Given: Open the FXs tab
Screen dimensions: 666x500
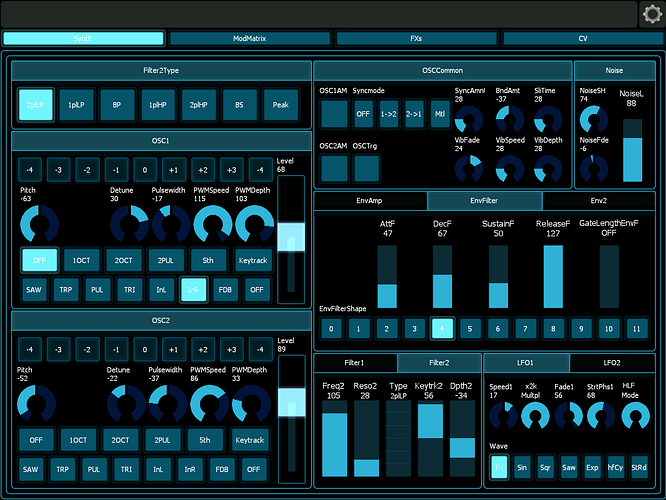Looking at the screenshot, I should click(x=416, y=39).
